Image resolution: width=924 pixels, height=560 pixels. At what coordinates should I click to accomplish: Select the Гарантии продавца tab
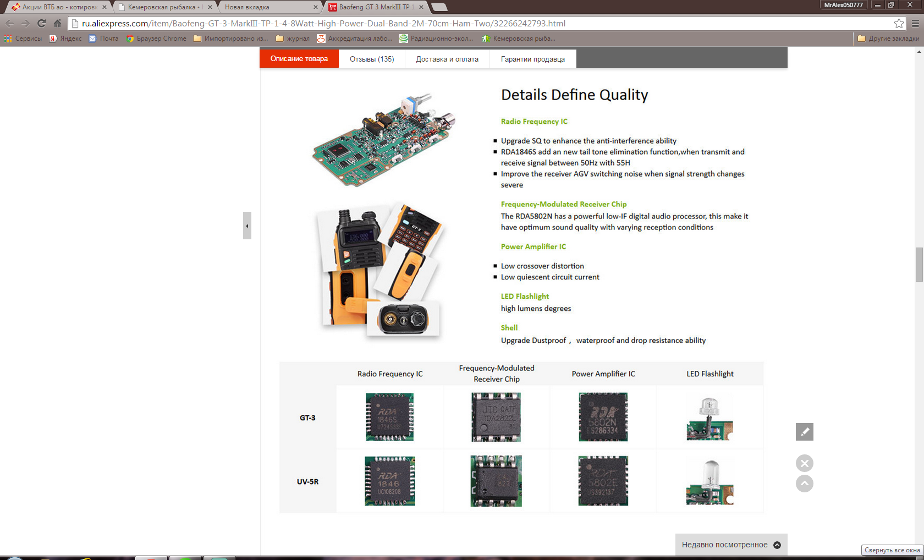pyautogui.click(x=532, y=59)
